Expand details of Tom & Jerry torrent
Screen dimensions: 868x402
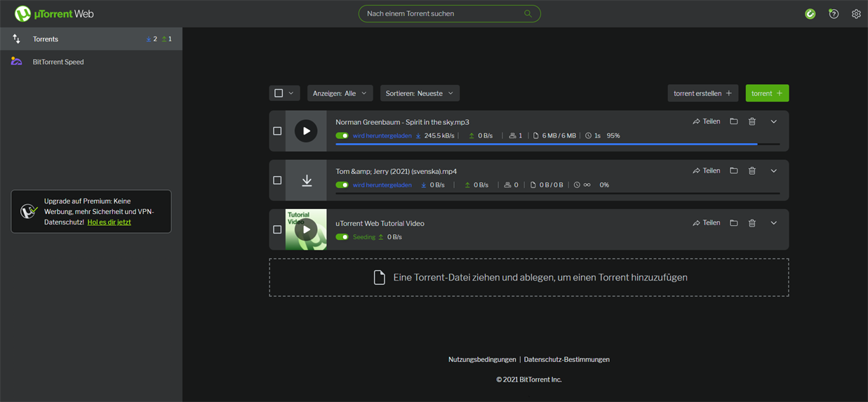click(774, 170)
